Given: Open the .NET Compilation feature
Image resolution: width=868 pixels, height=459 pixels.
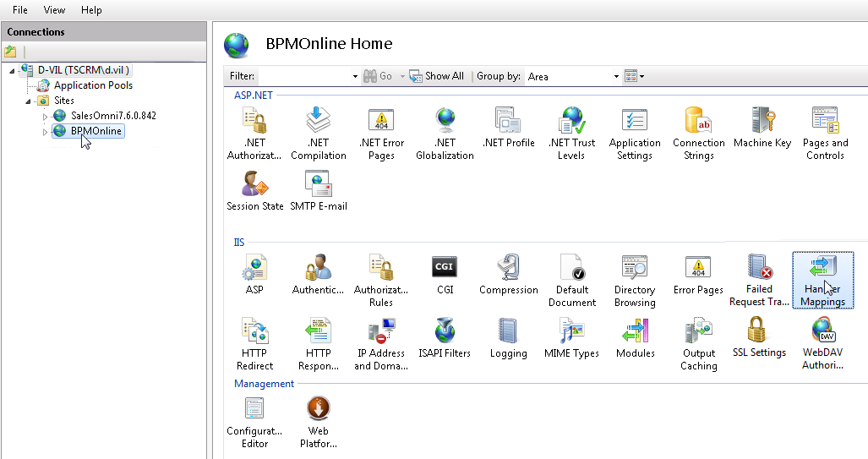Looking at the screenshot, I should 319,134.
